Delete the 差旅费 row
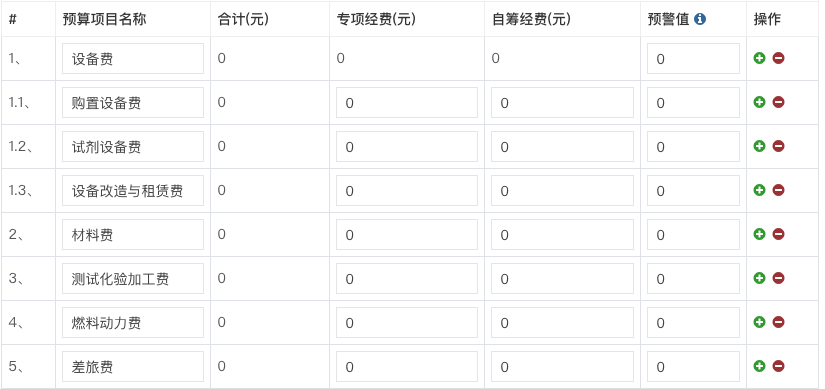 tap(778, 366)
